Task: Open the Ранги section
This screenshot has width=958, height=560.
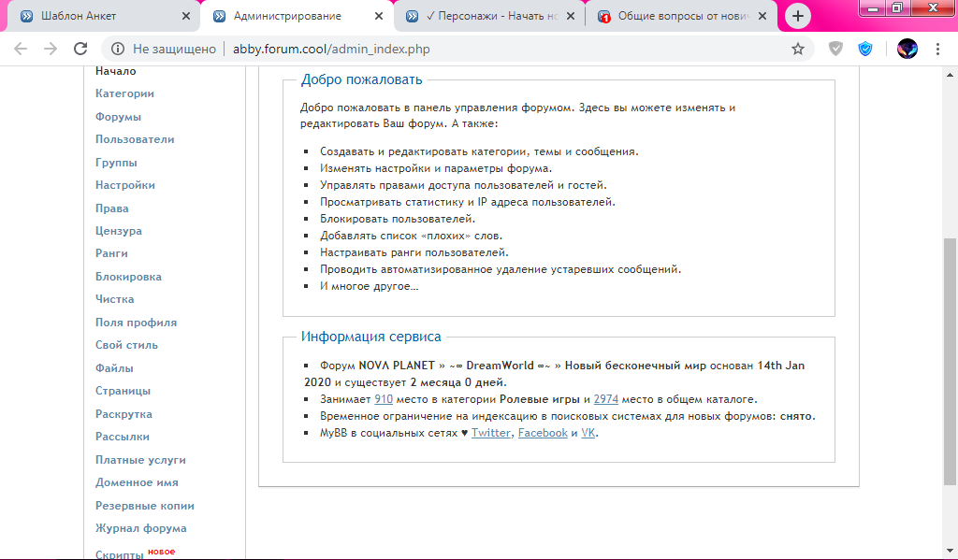Action: click(x=111, y=253)
